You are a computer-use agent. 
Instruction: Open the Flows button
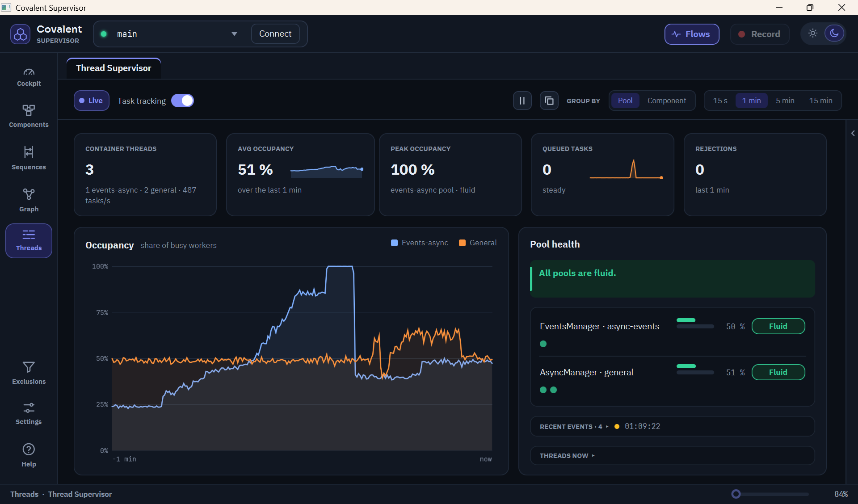coord(691,34)
